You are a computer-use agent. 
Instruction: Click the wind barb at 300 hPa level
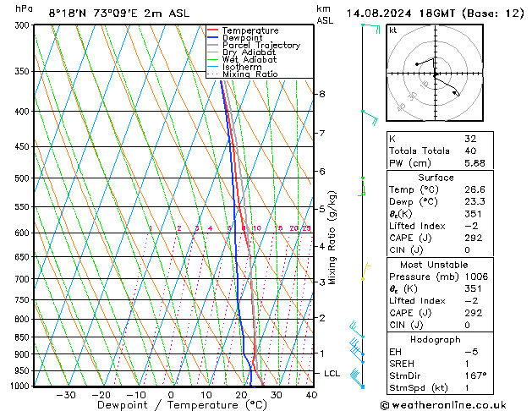[370, 28]
